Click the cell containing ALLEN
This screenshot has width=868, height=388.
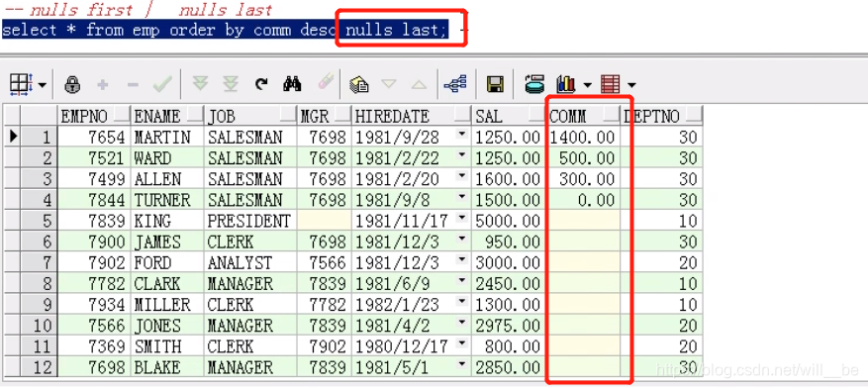pos(167,179)
